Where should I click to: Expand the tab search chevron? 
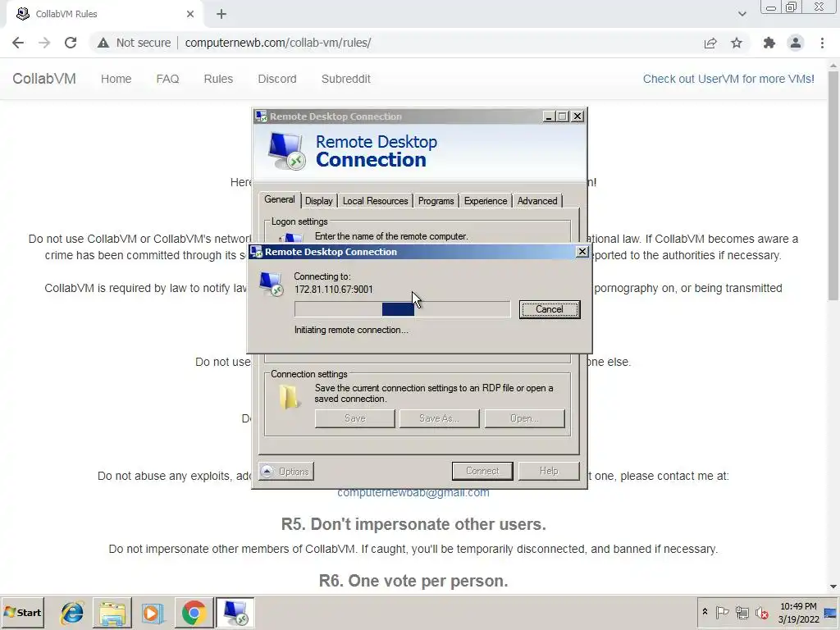[742, 14]
